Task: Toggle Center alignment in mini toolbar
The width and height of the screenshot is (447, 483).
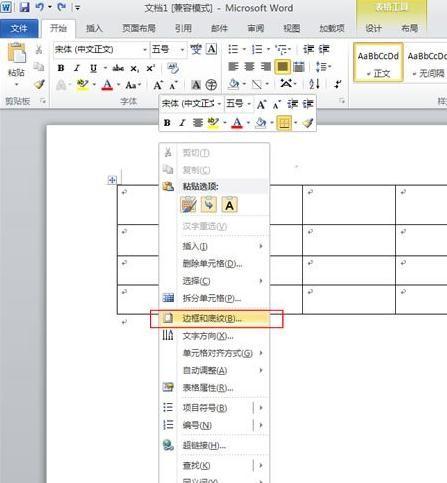Action: (x=198, y=123)
